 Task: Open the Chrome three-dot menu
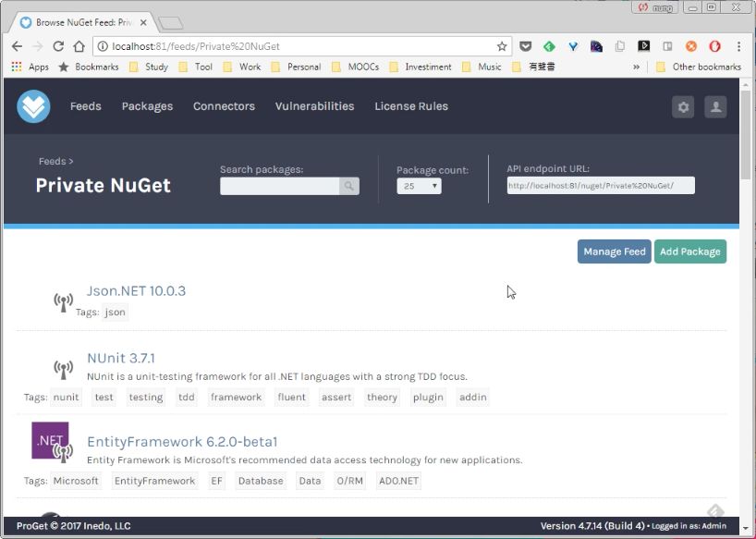click(738, 46)
